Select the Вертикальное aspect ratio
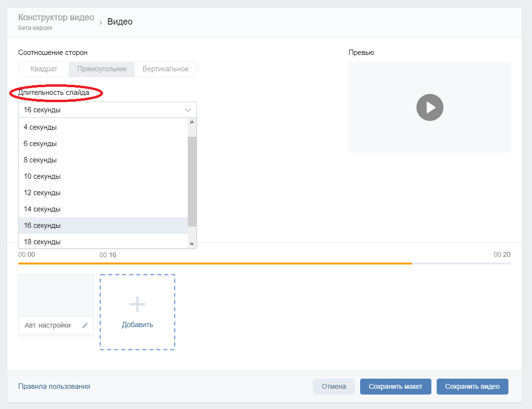The width and height of the screenshot is (532, 409). point(166,69)
